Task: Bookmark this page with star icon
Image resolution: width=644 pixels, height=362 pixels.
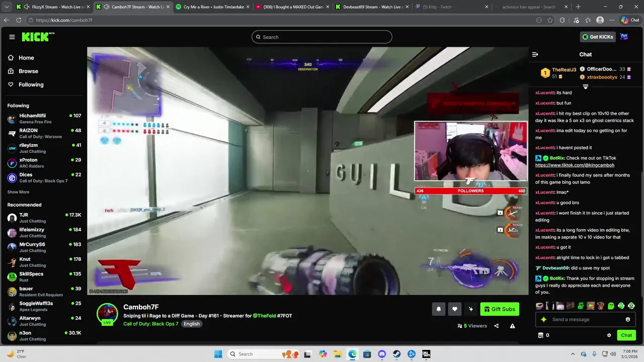Action: click(x=550, y=20)
